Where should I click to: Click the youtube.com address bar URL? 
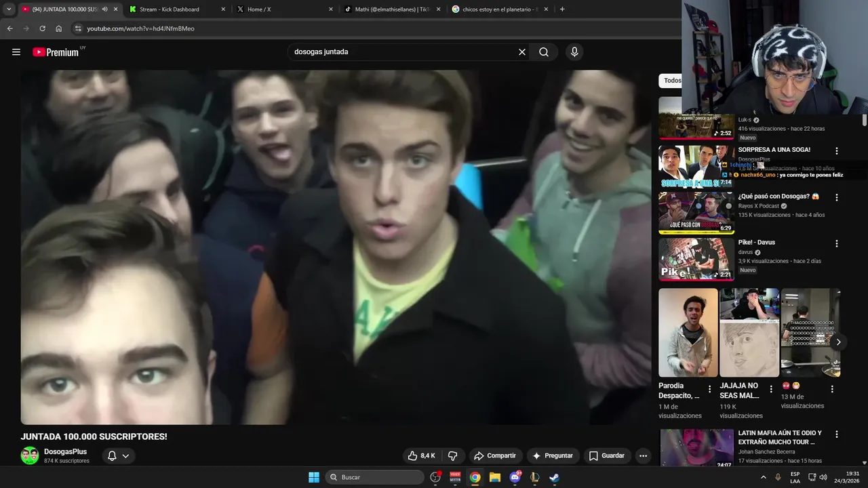coord(140,28)
